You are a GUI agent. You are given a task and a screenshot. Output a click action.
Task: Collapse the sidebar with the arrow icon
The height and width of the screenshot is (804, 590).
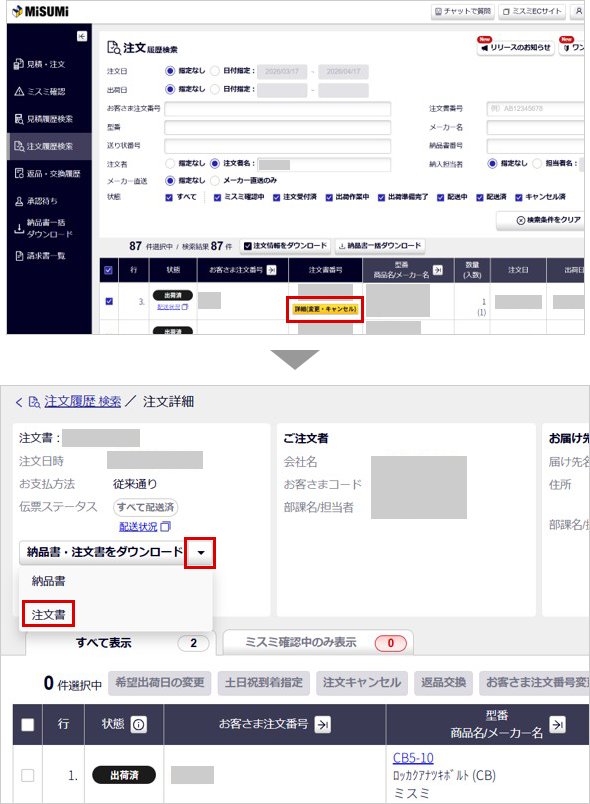click(x=82, y=36)
